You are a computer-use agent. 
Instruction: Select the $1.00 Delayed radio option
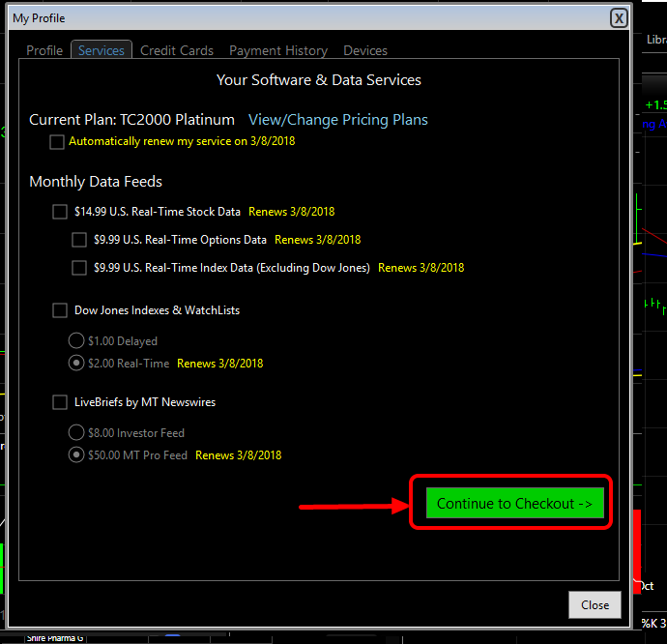click(x=76, y=340)
